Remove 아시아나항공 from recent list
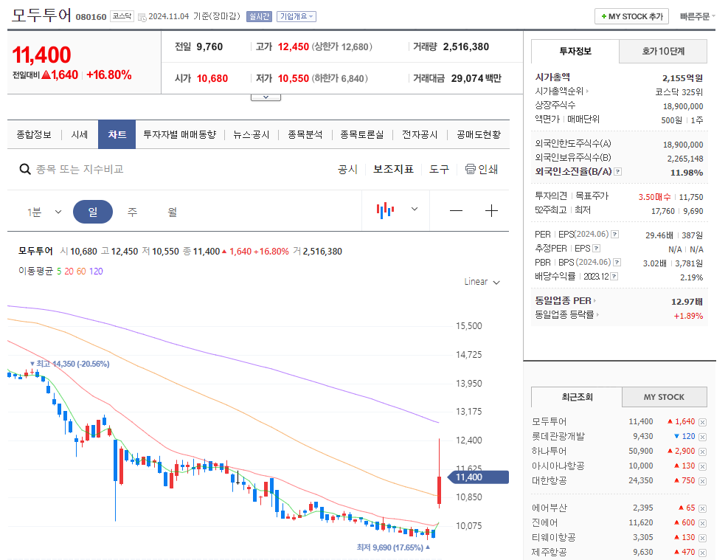The width and height of the screenshot is (728, 560). coord(702,466)
